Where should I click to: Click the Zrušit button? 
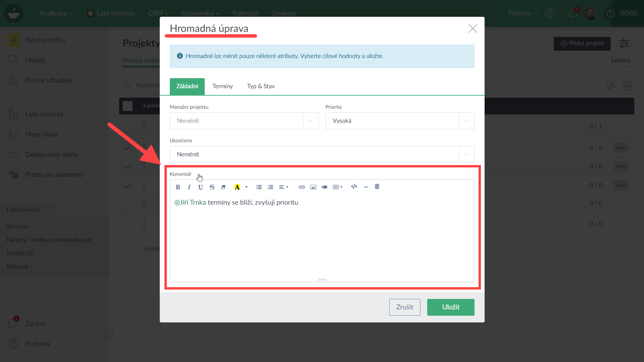click(404, 307)
